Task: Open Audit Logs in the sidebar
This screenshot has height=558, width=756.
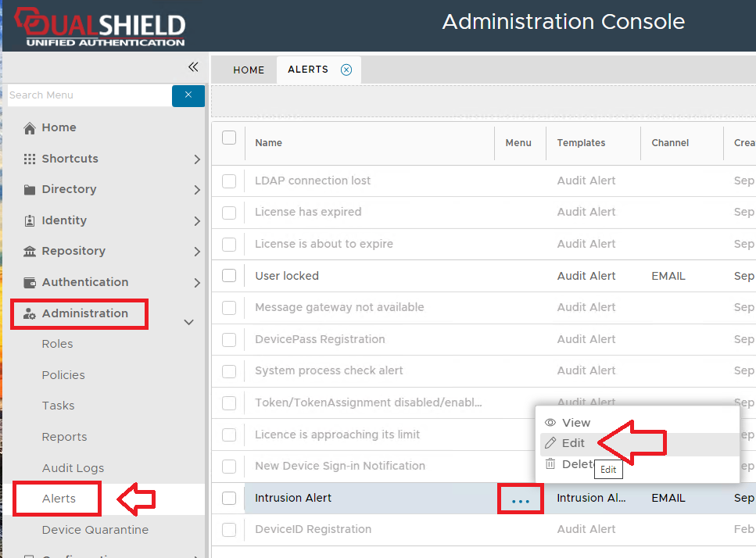Action: tap(73, 468)
